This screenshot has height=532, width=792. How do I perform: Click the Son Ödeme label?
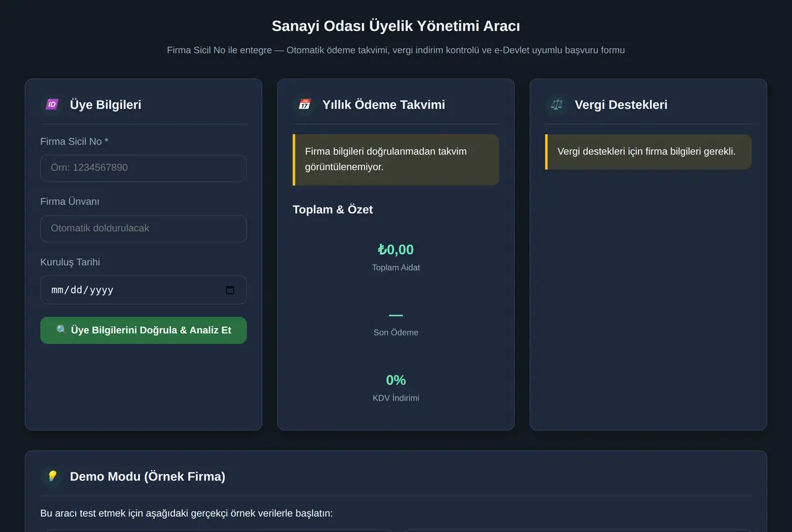[396, 333]
